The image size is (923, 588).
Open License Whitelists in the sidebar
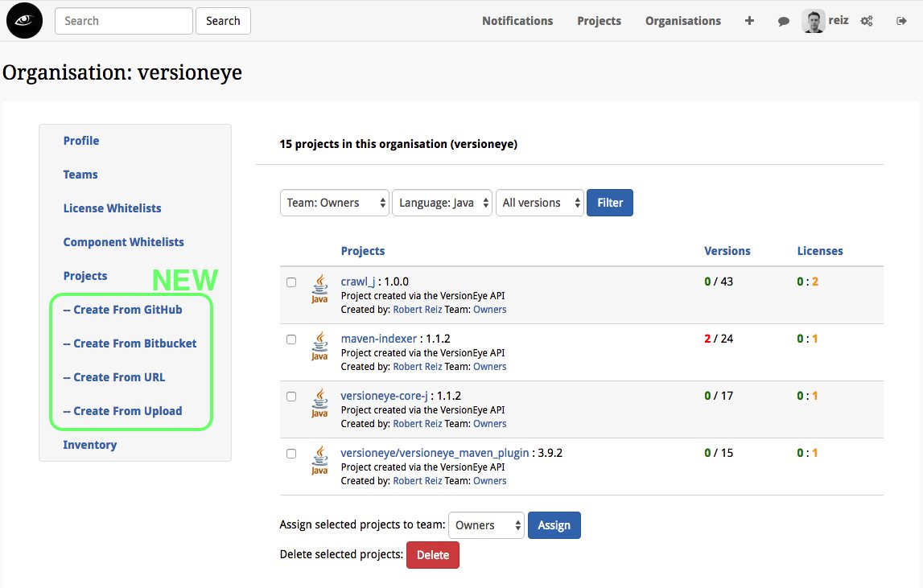click(113, 208)
